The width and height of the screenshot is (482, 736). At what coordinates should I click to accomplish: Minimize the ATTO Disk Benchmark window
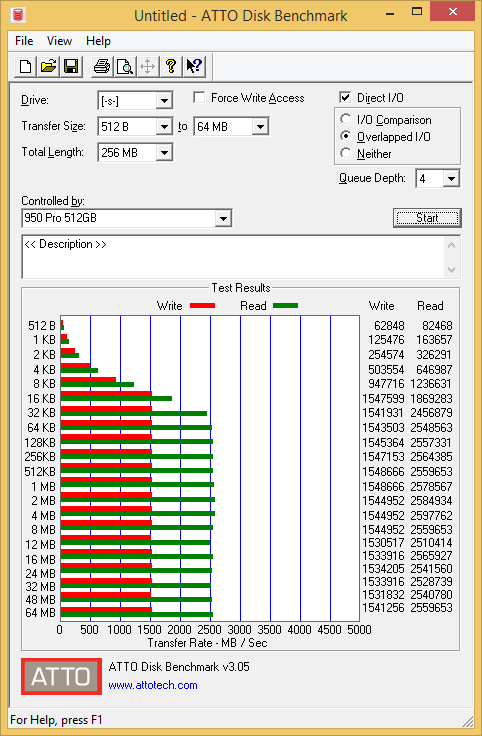[390, 13]
